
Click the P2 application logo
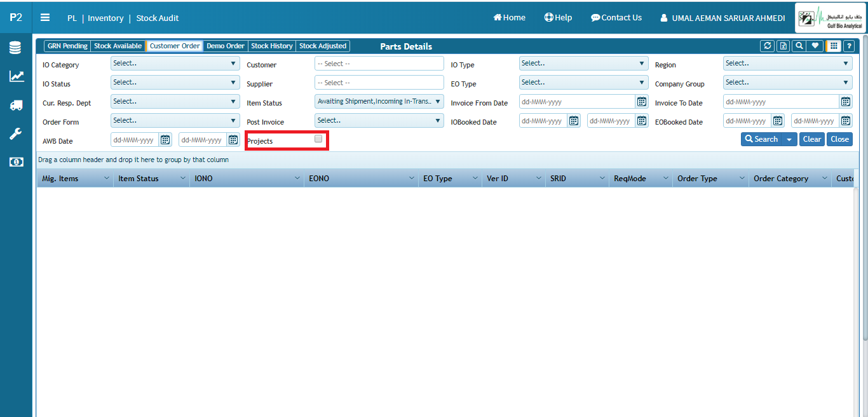point(16,18)
